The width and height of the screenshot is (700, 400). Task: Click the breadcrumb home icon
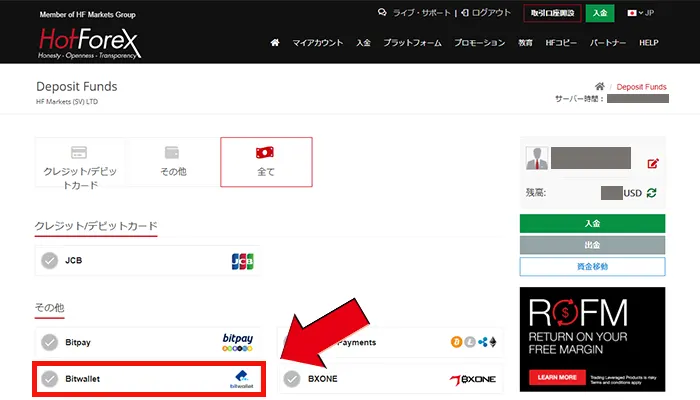click(x=600, y=87)
